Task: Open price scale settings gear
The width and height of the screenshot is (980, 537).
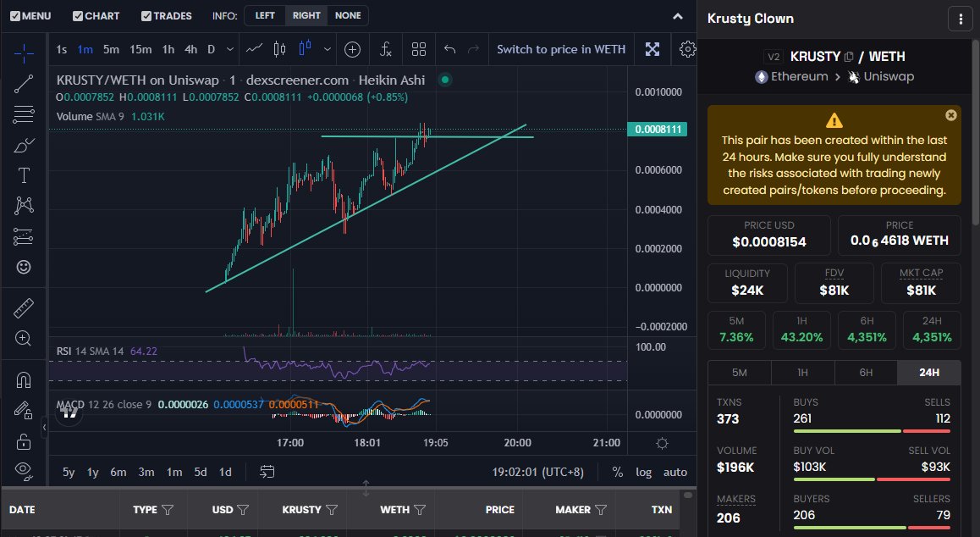Action: pos(662,443)
